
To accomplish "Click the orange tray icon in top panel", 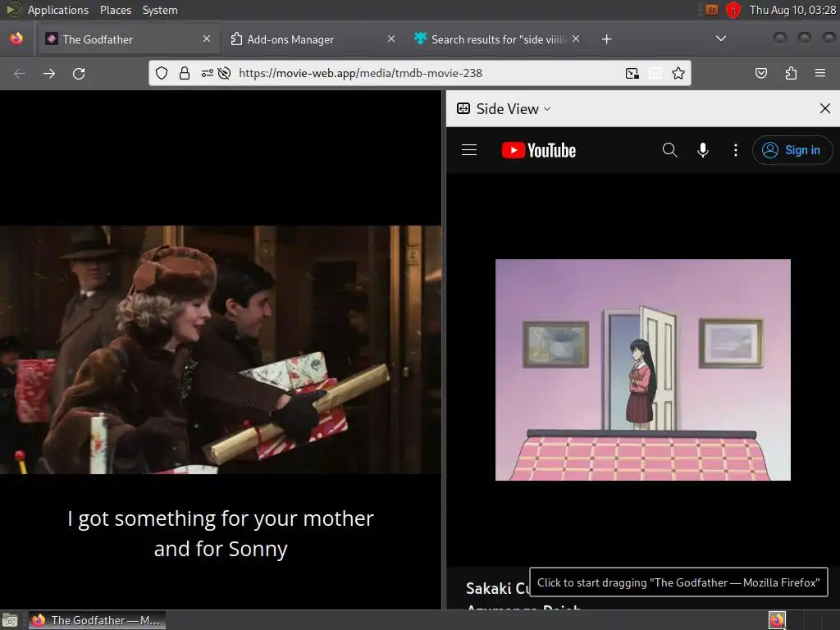I will 711,10.
